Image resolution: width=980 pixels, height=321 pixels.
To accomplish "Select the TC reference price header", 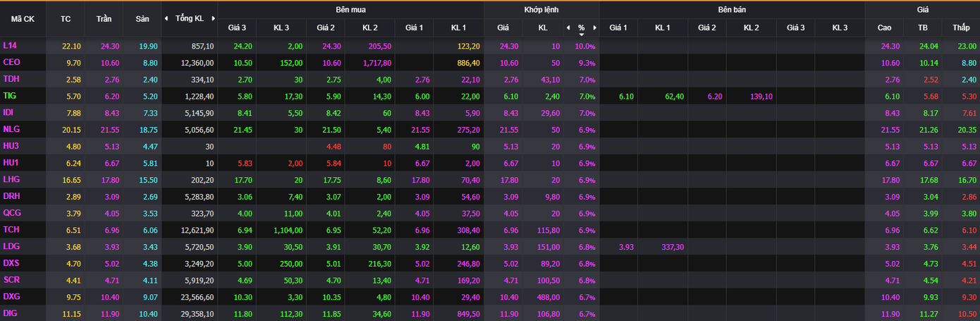I will pos(66,19).
